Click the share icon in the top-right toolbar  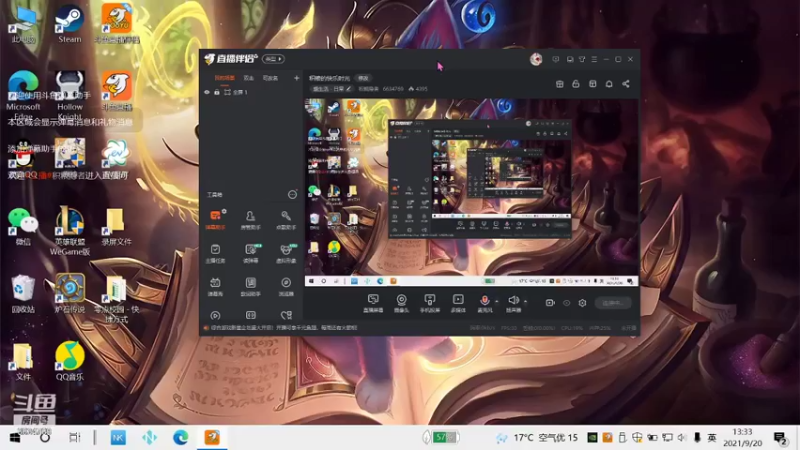pyautogui.click(x=626, y=84)
